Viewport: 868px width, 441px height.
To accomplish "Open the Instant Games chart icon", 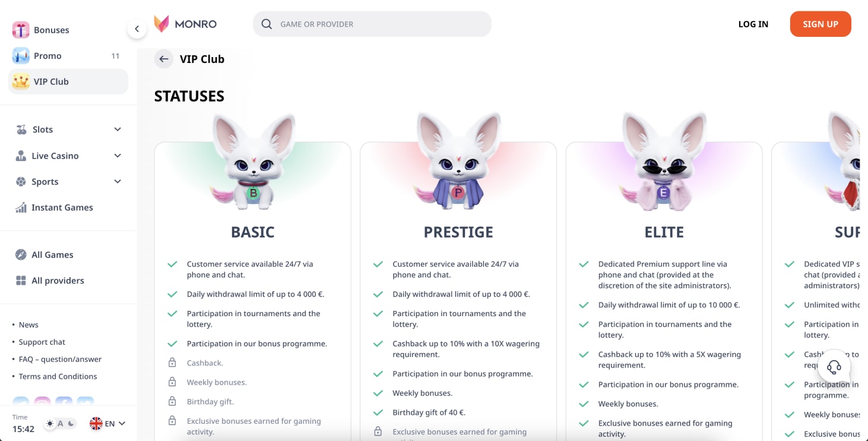I will click(21, 207).
